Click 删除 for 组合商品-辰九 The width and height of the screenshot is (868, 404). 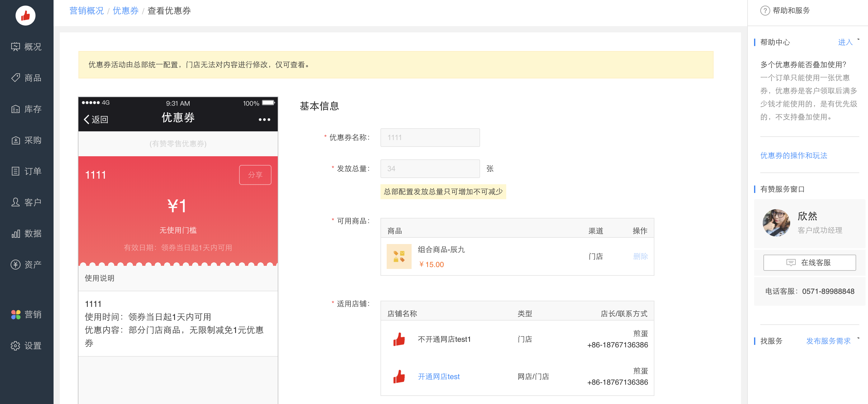coord(640,256)
